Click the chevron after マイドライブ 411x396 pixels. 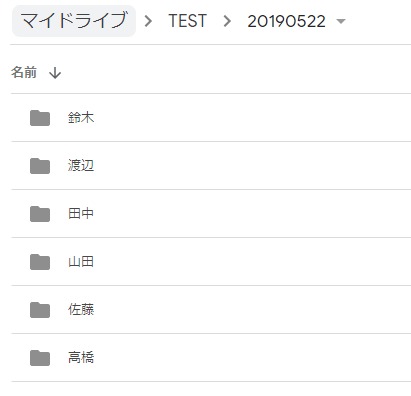pyautogui.click(x=148, y=21)
